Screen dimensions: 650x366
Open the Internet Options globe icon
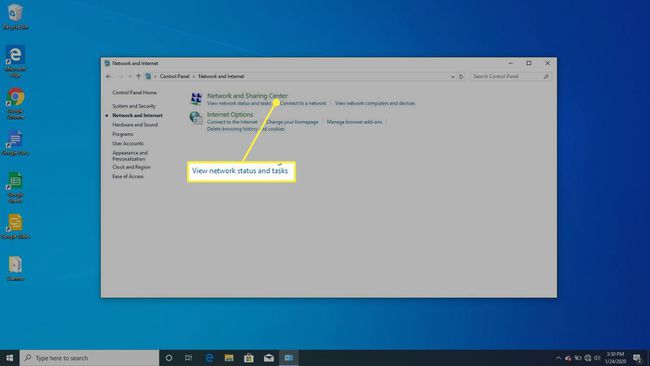196,118
